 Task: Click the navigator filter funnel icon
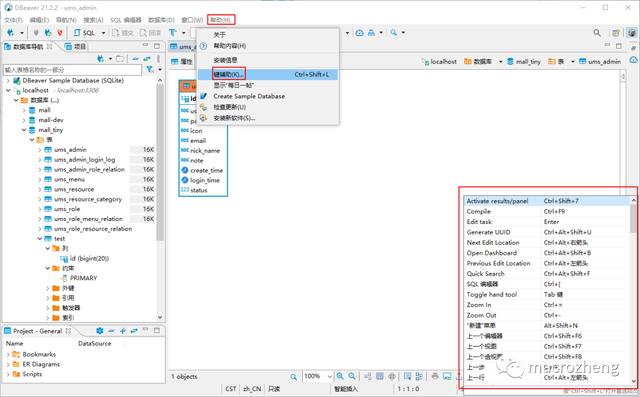tap(150, 70)
